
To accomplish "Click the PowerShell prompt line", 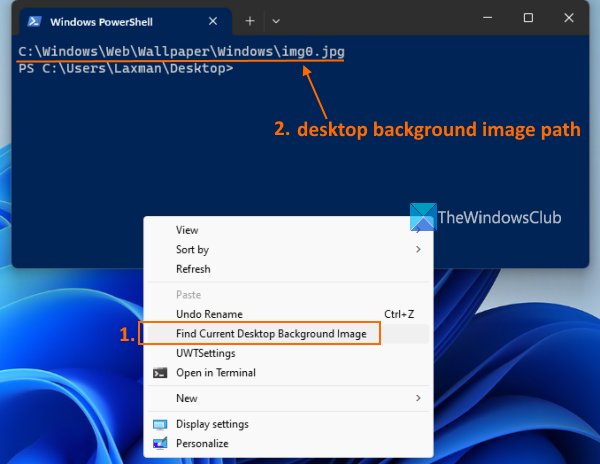I will tap(125, 68).
